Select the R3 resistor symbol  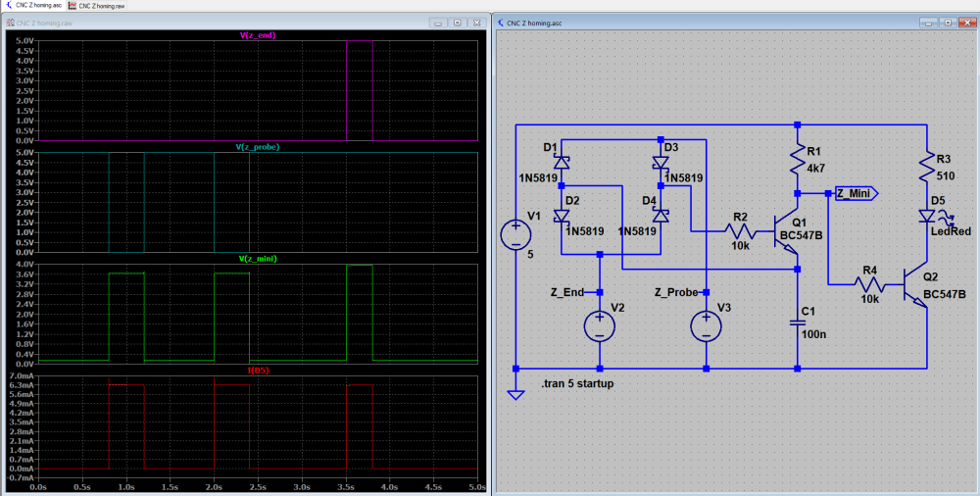927,165
